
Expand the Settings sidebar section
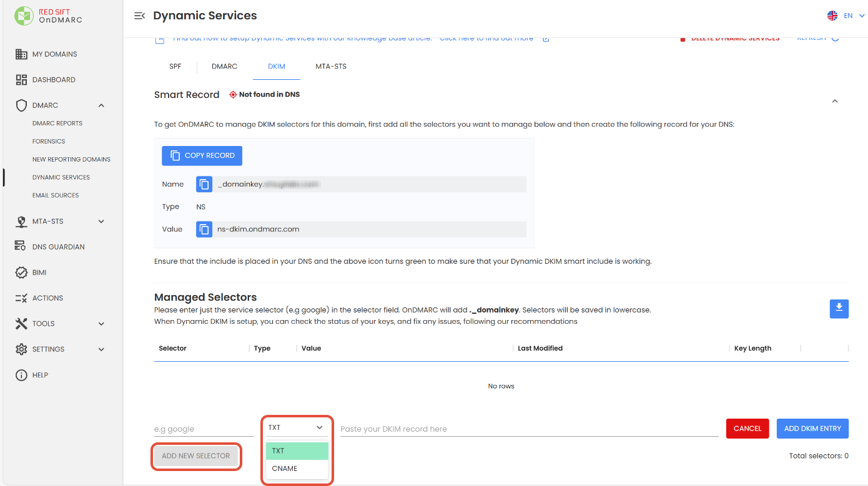pyautogui.click(x=101, y=349)
